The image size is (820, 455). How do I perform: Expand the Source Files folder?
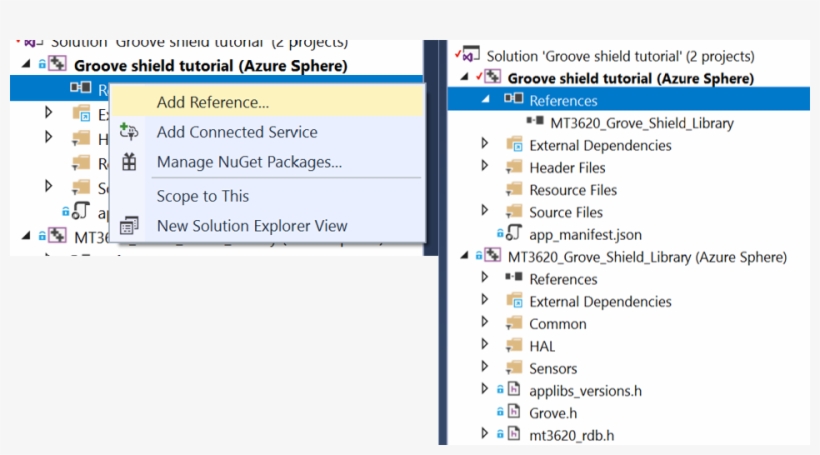[x=485, y=210]
